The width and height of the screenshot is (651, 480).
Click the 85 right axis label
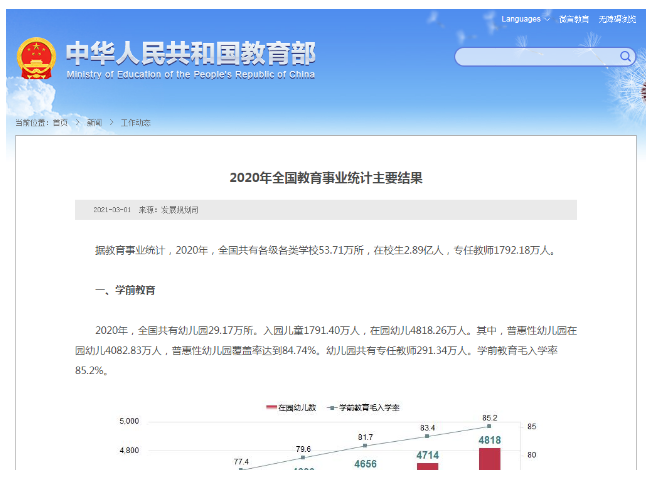click(531, 426)
